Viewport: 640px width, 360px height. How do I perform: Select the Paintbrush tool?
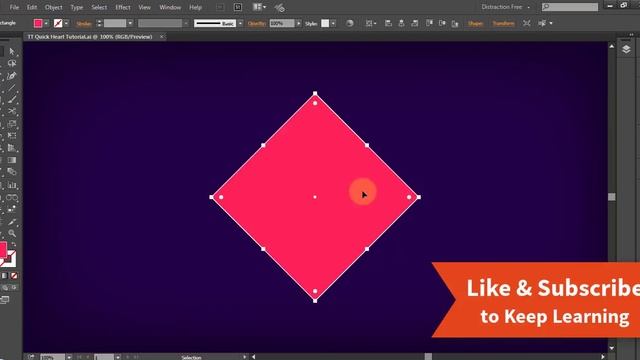12,100
